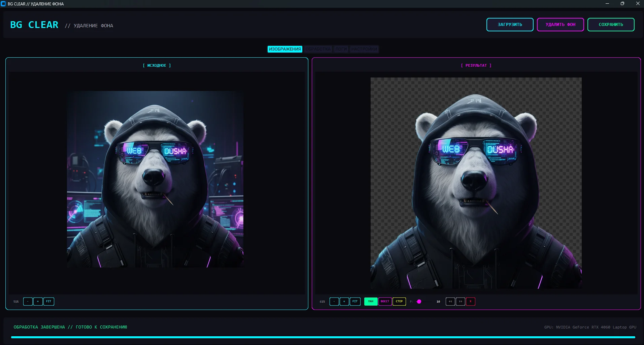Zoom out the source image with minus button
The width and height of the screenshot is (644, 345).
point(28,302)
